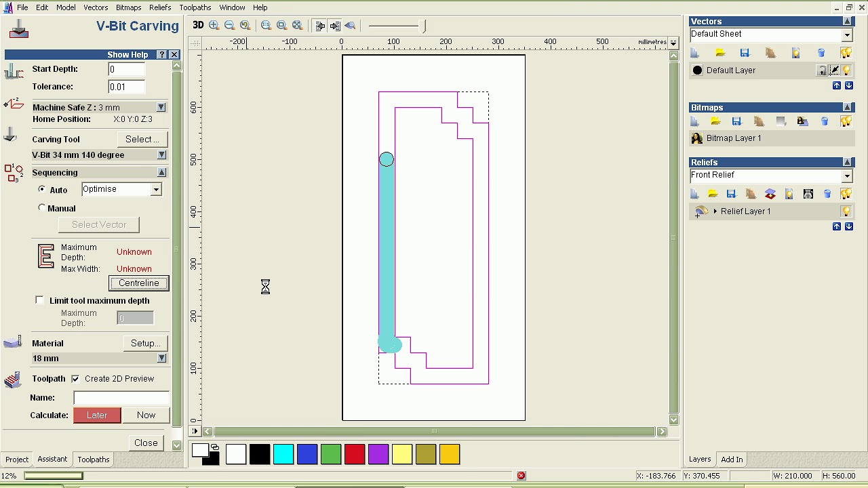868x488 pixels.
Task: Delete the bitmap layer with trash icon
Action: pyautogui.click(x=825, y=121)
